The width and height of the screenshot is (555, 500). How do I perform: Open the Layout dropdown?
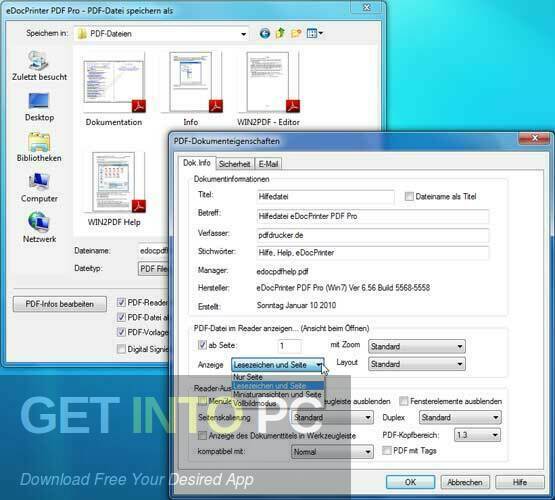coord(417,364)
